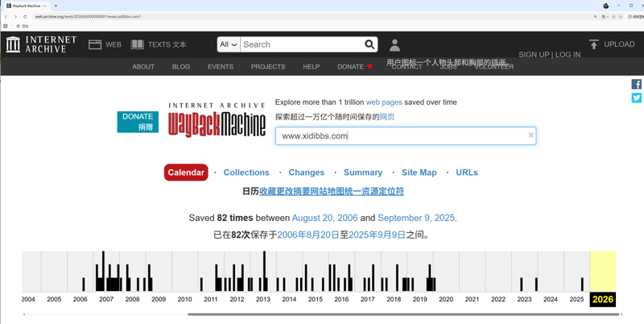This screenshot has width=644, height=324.
Task: Click the Internet Archive logo
Action: point(41,44)
